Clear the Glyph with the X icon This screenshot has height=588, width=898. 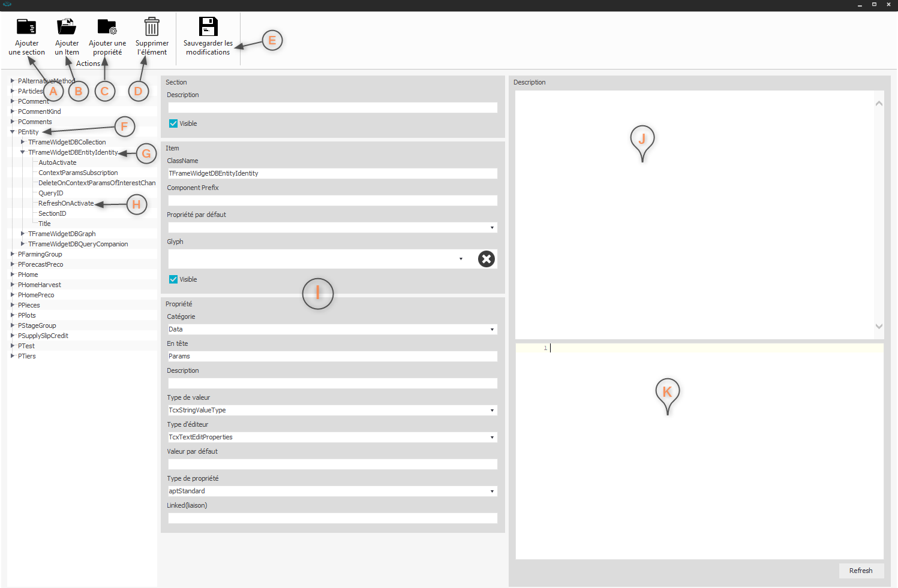[x=486, y=259]
